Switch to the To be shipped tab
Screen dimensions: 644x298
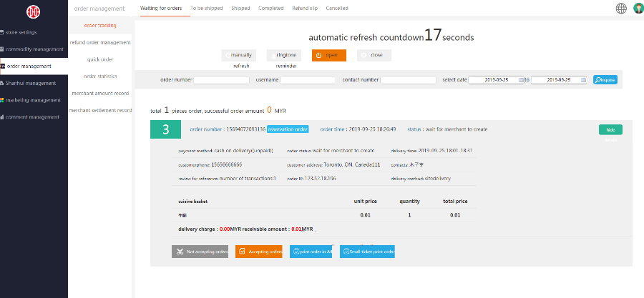pos(207,9)
